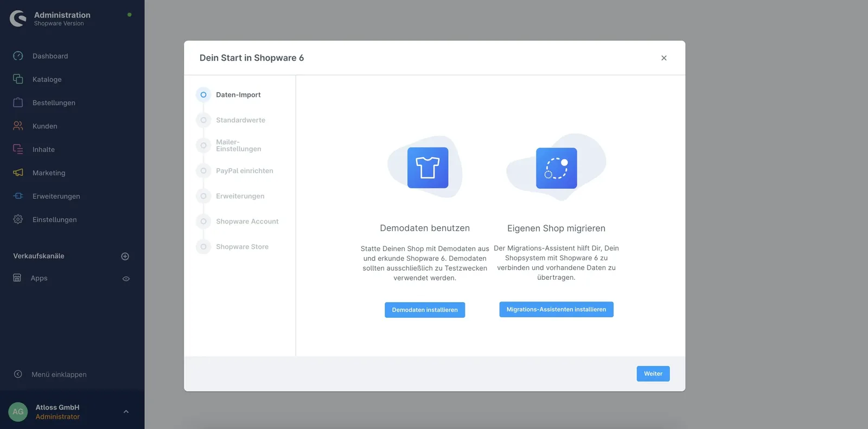Select the Erweiterungen wizard step circle
This screenshot has width=868, height=429.
point(203,196)
